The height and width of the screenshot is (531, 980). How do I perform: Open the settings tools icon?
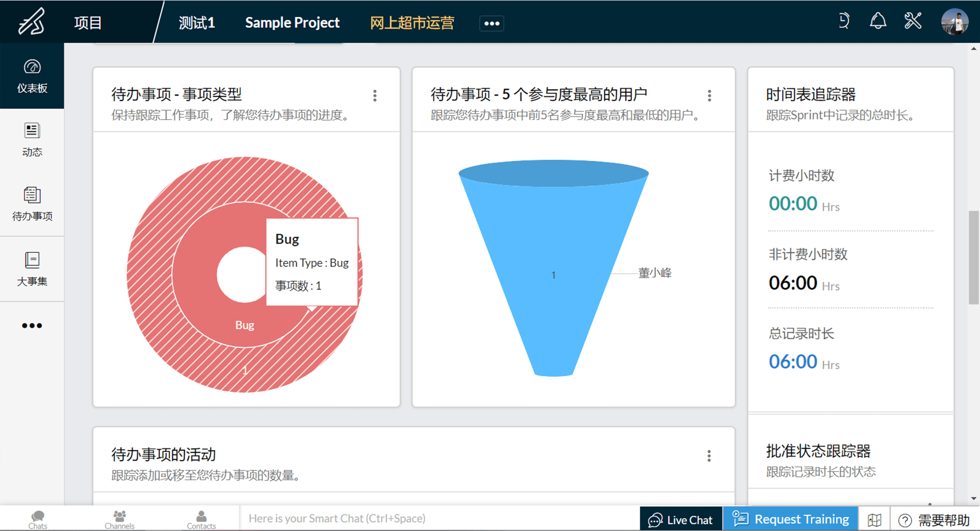913,21
